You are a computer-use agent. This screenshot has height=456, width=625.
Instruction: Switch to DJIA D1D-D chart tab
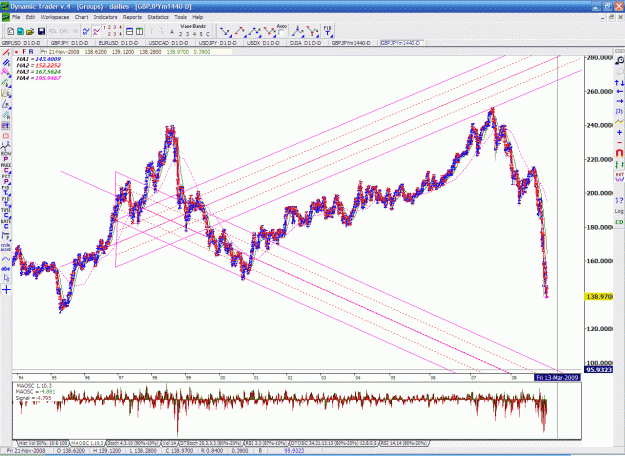pyautogui.click(x=304, y=43)
